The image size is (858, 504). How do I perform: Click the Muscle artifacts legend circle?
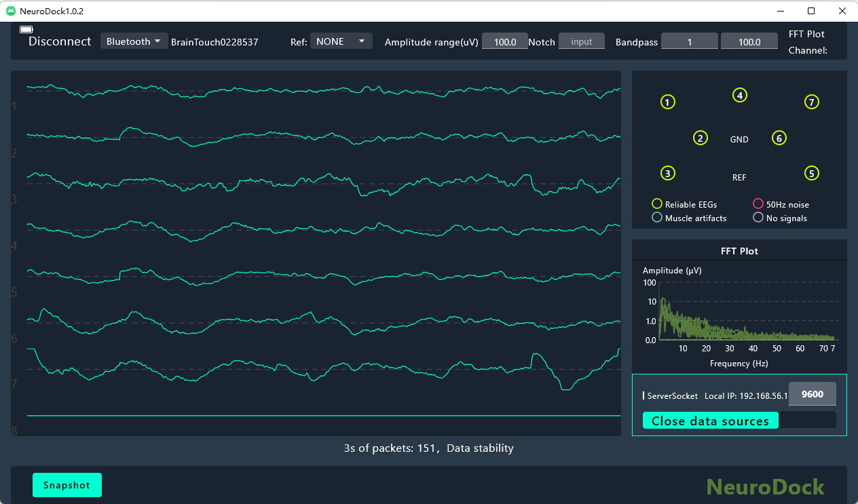tap(656, 218)
